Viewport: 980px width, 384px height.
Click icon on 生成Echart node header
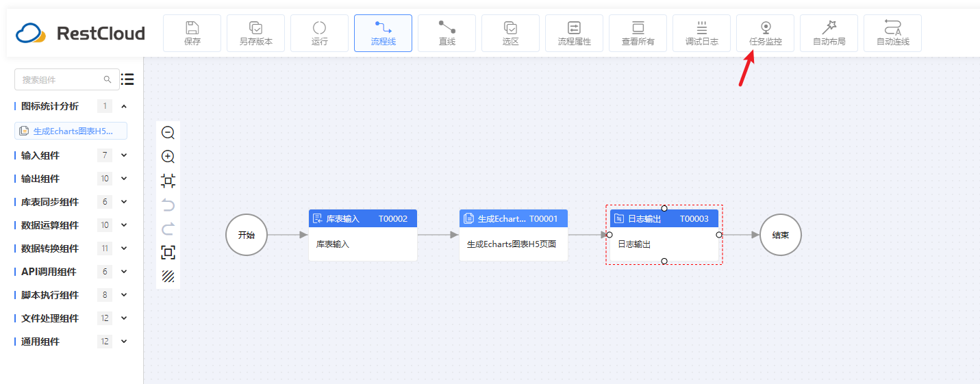pyautogui.click(x=468, y=218)
